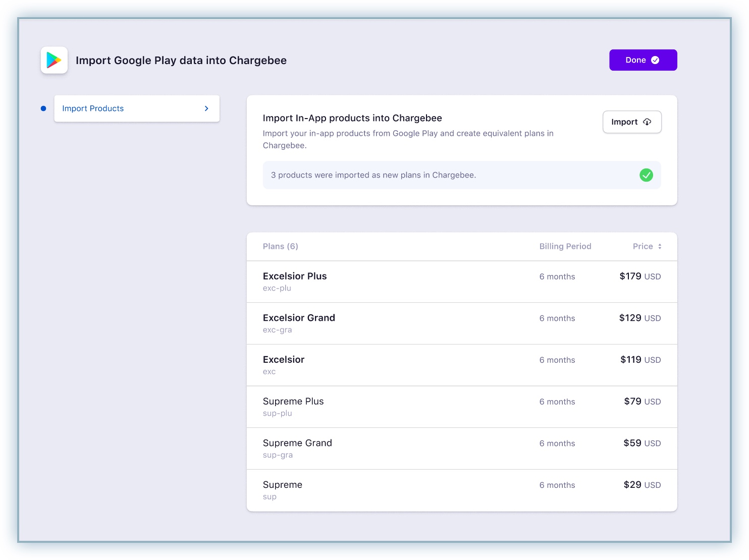749x560 pixels.
Task: Open the Excelsior plan entry
Action: (x=284, y=360)
